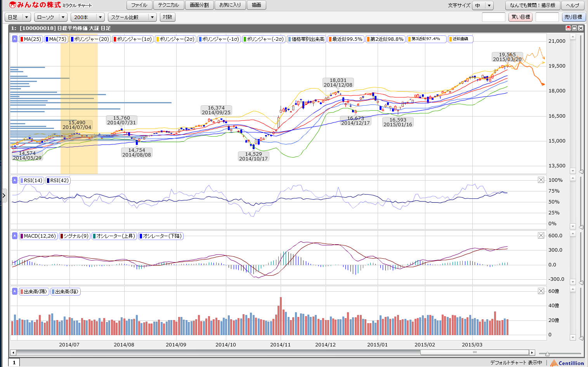Collapse the RSI legend arrow icon
Image resolution: width=588 pixels, height=367 pixels.
pos(15,180)
